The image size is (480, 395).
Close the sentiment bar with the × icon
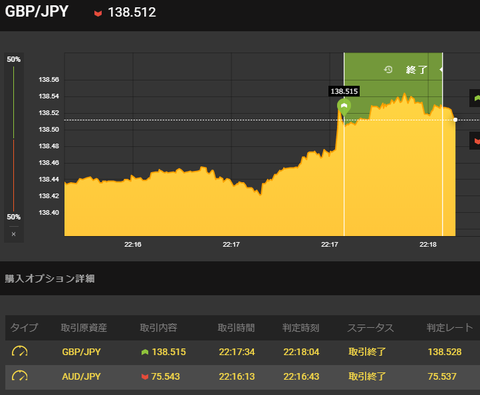pyautogui.click(x=14, y=234)
